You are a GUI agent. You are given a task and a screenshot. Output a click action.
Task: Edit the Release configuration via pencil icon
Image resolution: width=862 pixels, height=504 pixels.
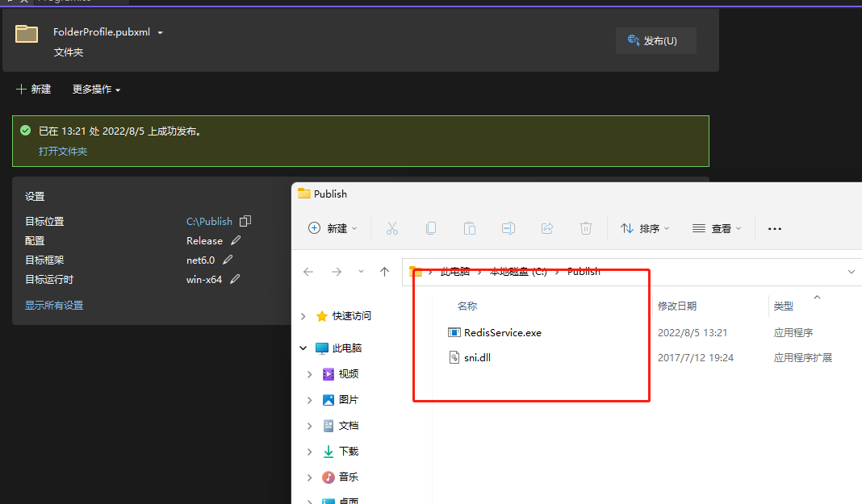(234, 240)
